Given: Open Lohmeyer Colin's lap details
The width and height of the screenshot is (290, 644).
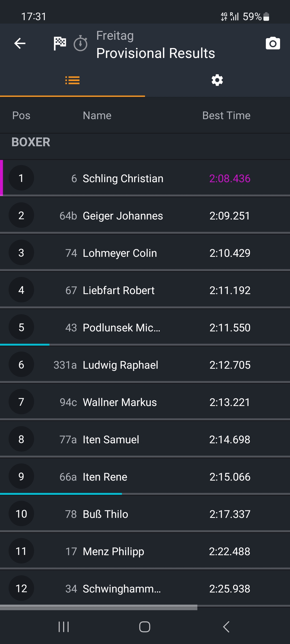Looking at the screenshot, I should [x=120, y=253].
